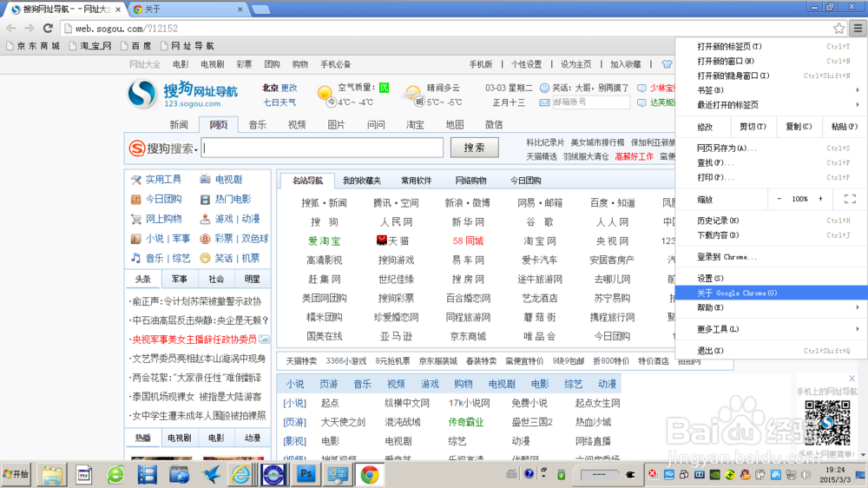This screenshot has height=488, width=868.
Task: Click the weather sun icon
Action: 325,93
